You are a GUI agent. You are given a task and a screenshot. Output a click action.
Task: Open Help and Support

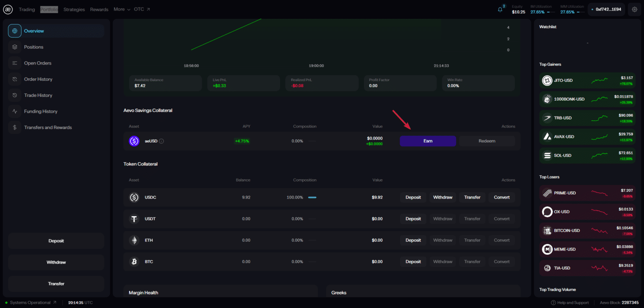tap(570, 302)
